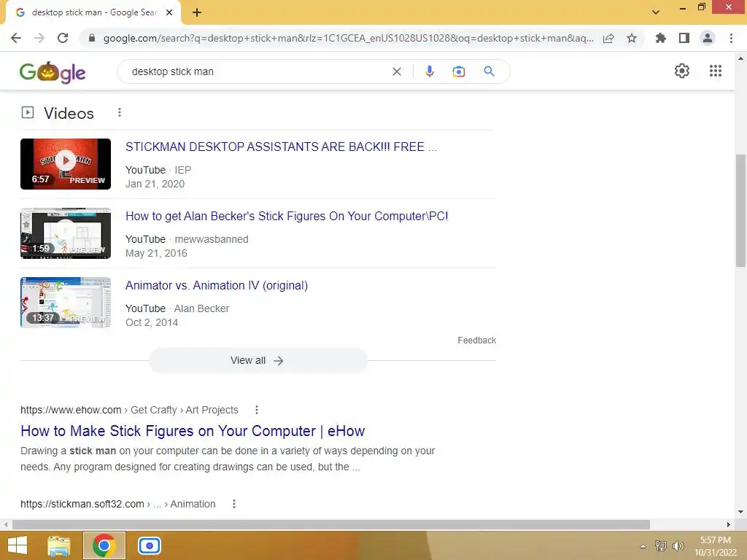Share this page via the share icon
Viewport: 747px width, 560px height.
point(608,38)
